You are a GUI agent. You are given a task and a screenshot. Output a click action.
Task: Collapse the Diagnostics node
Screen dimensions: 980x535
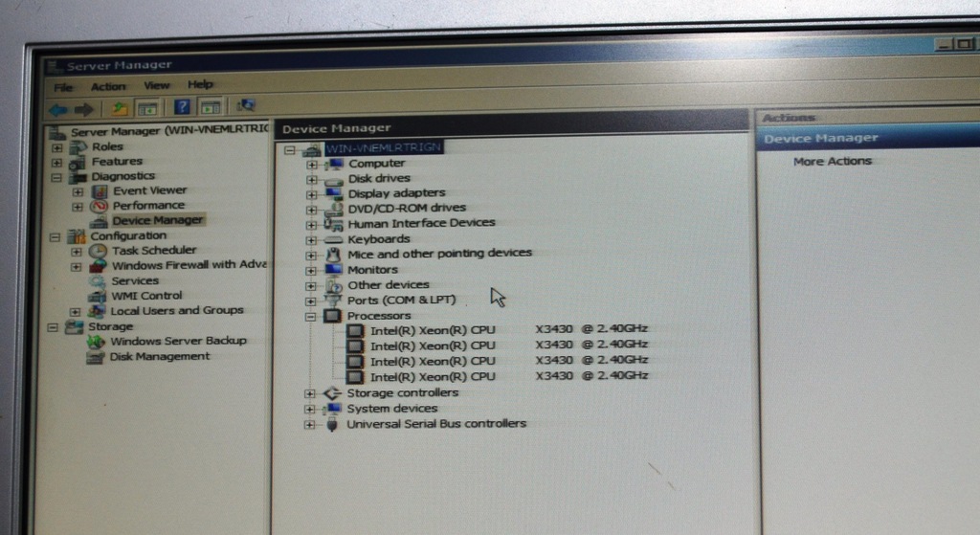click(56, 177)
